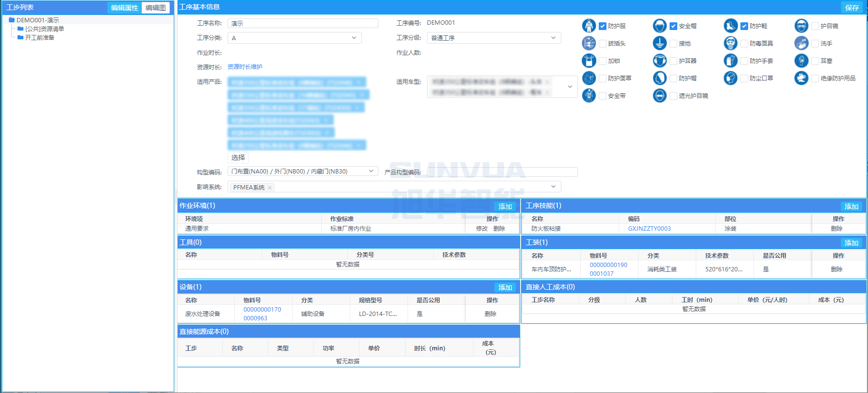Click the 工序名称 input field
This screenshot has width=868, height=393.
coord(302,23)
